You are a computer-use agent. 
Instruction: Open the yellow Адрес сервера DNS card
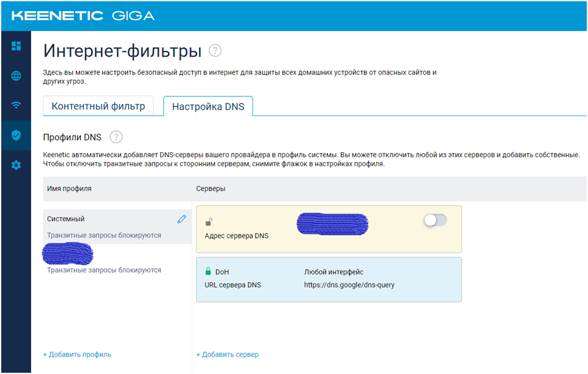[x=329, y=229]
